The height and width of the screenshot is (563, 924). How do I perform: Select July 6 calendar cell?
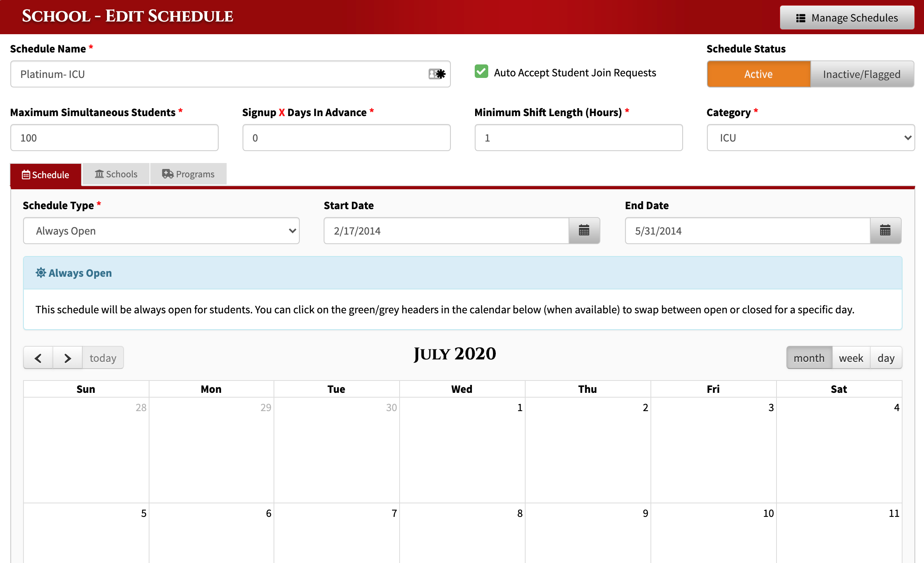(x=212, y=533)
